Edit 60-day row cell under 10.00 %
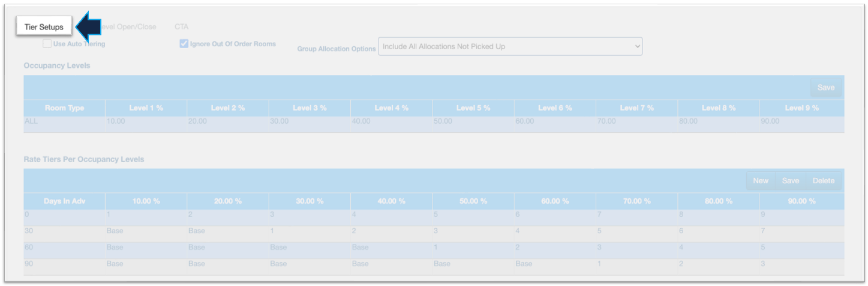Image resolution: width=868 pixels, height=286 pixels. pyautogui.click(x=146, y=248)
